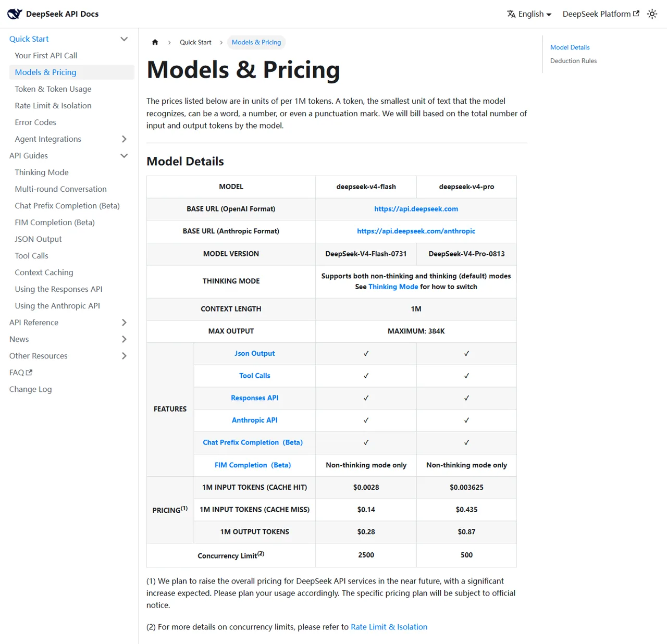The width and height of the screenshot is (667, 644).
Task: Jump to Deduction Rules in table of contents
Action: coord(573,61)
